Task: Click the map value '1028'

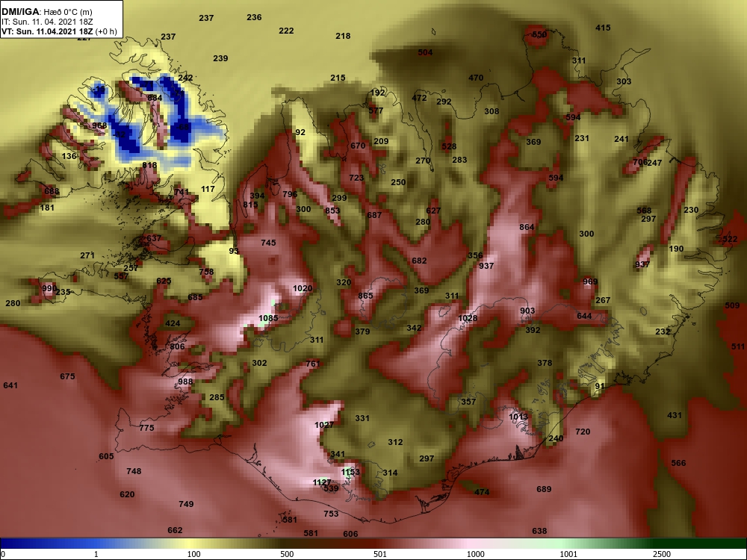Action: point(468,318)
